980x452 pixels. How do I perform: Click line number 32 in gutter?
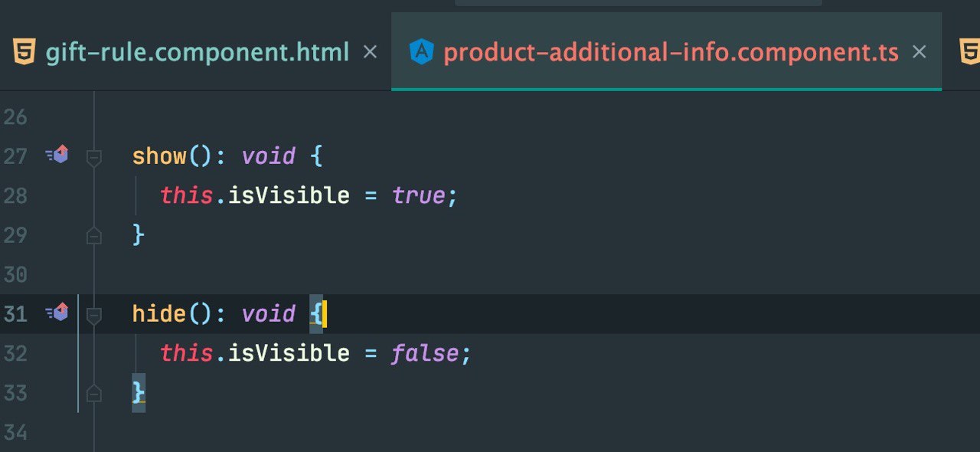(15, 354)
